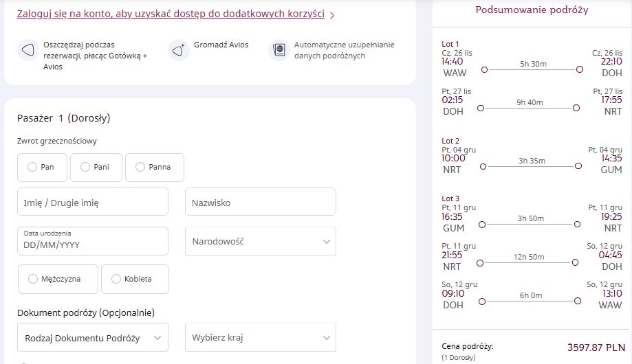Viewport: 632px width, 364px height.
Task: Open Rodzaj Dokumentu Podróży dropdown
Action: click(93, 337)
